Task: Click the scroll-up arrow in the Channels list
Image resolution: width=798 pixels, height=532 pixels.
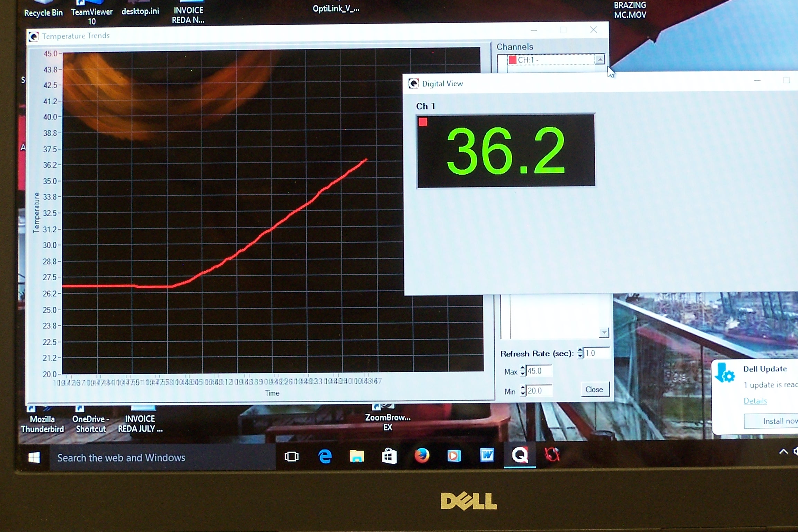Action: tap(600, 60)
